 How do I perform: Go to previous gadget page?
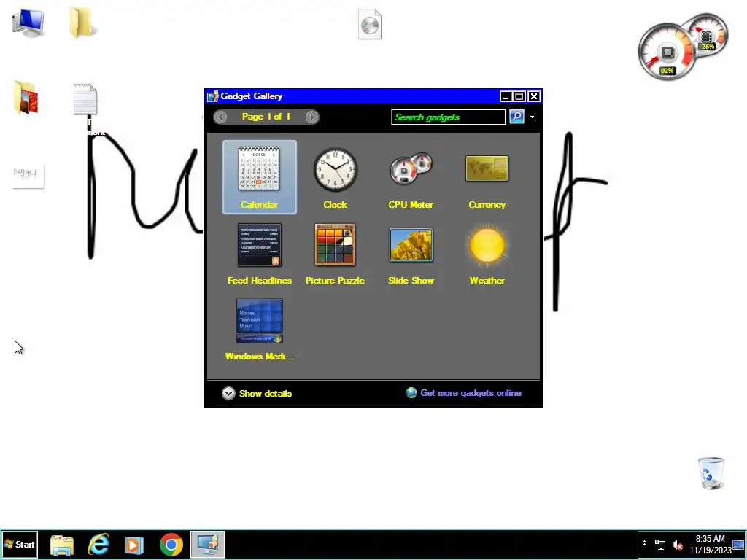tap(220, 117)
